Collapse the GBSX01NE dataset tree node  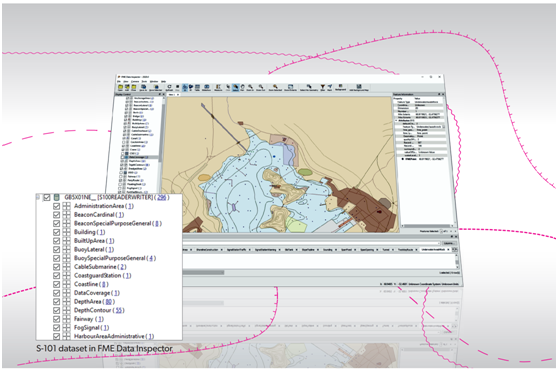(38, 197)
